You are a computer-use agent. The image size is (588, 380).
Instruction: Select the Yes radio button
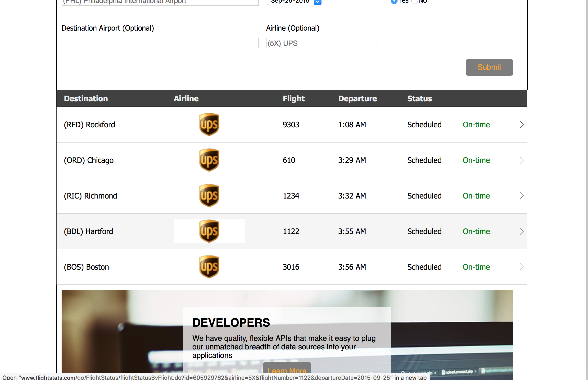coord(394,1)
